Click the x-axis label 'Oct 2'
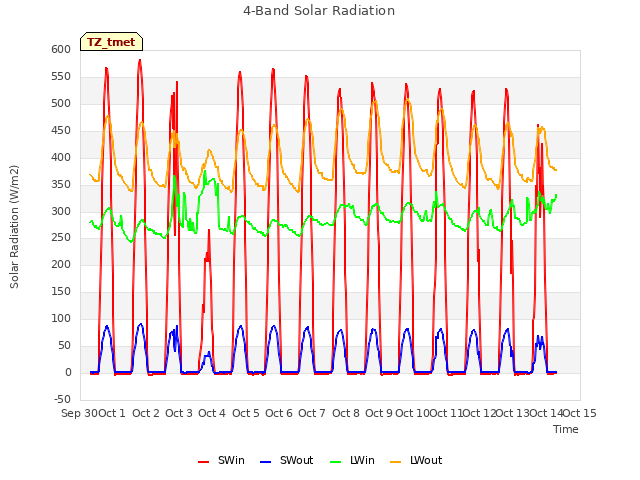The width and height of the screenshot is (640, 480). click(146, 413)
